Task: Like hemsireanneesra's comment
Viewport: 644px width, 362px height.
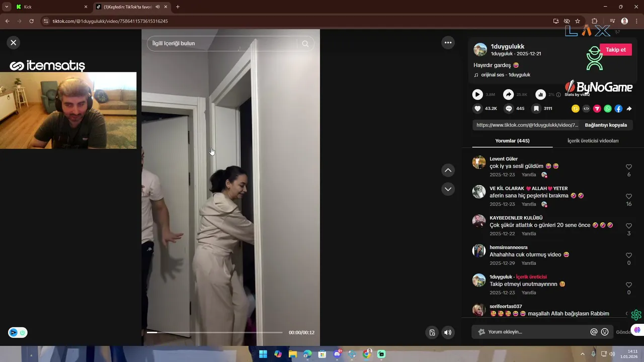Action: point(628,255)
